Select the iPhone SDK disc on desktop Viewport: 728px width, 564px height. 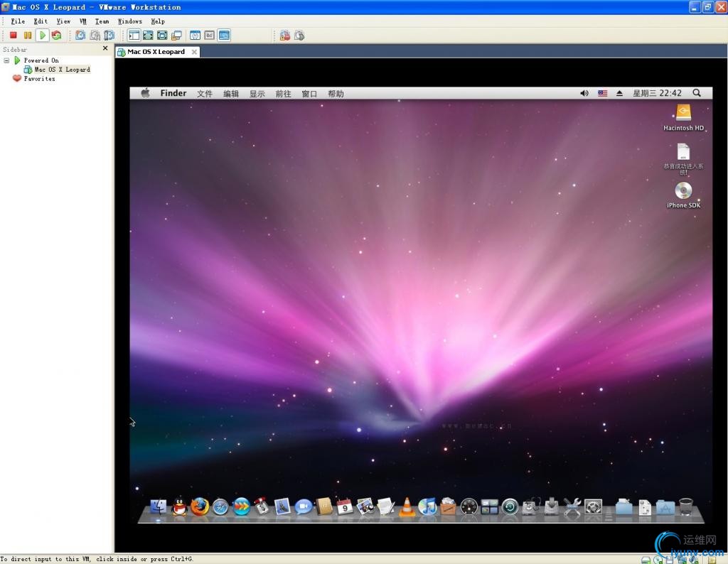(x=683, y=195)
